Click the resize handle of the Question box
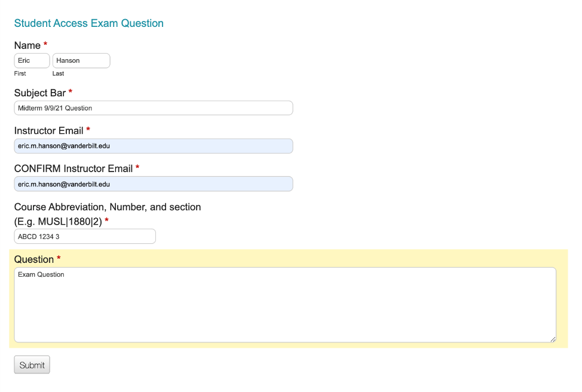Image resolution: width=582 pixels, height=392 pixels. pos(553,339)
